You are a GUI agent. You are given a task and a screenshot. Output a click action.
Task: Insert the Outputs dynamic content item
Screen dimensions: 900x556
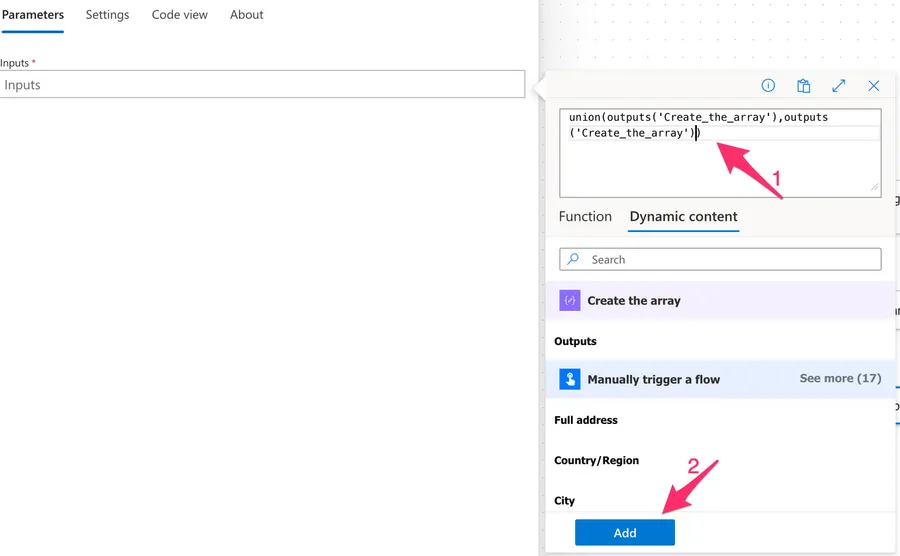click(576, 341)
